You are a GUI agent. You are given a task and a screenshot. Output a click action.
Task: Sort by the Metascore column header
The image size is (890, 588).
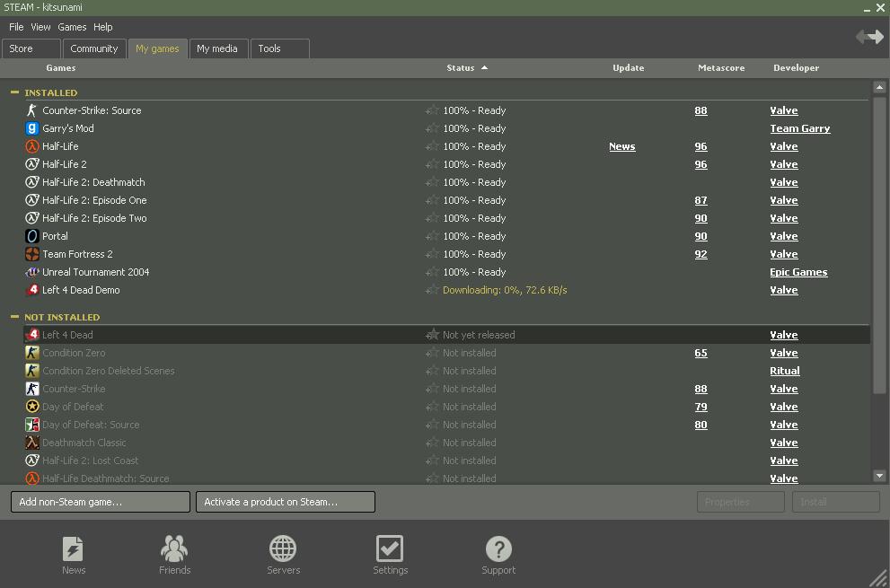[721, 67]
